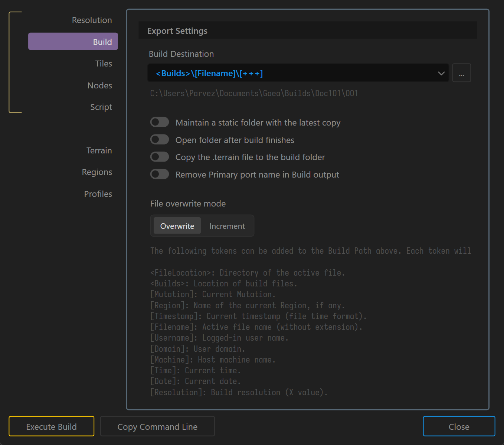Enable Remove Primary port name toggle

tap(160, 174)
